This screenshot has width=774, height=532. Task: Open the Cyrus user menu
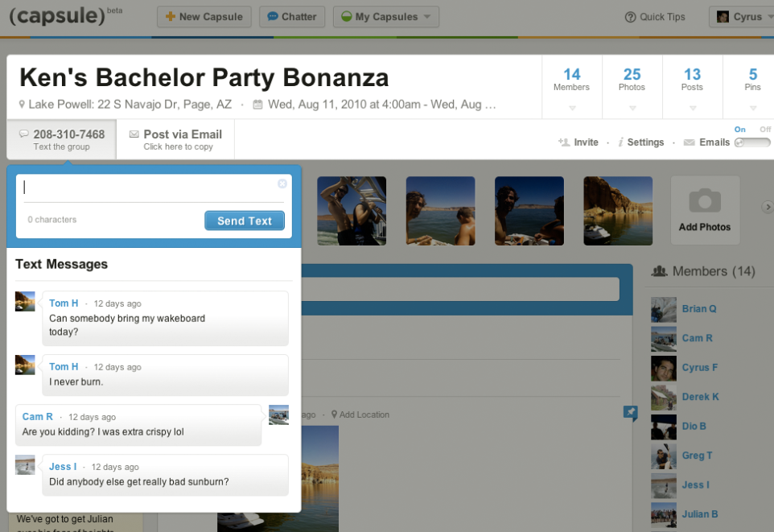(740, 17)
